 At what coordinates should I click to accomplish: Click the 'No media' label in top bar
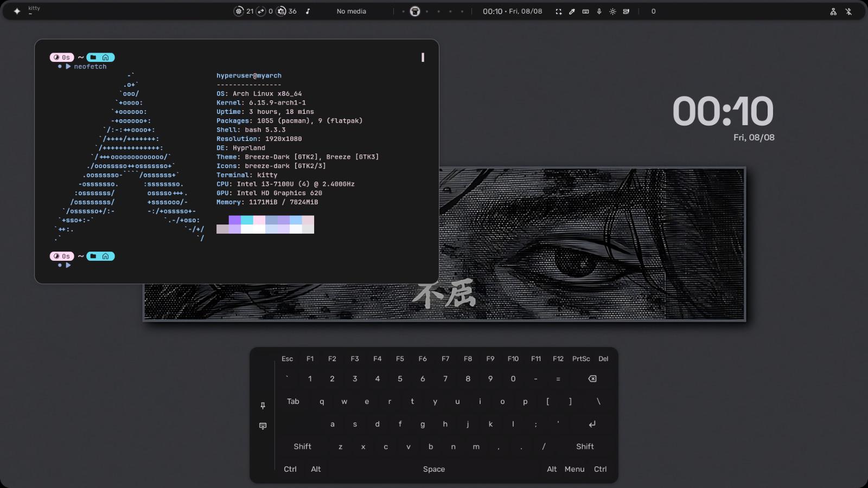(352, 11)
